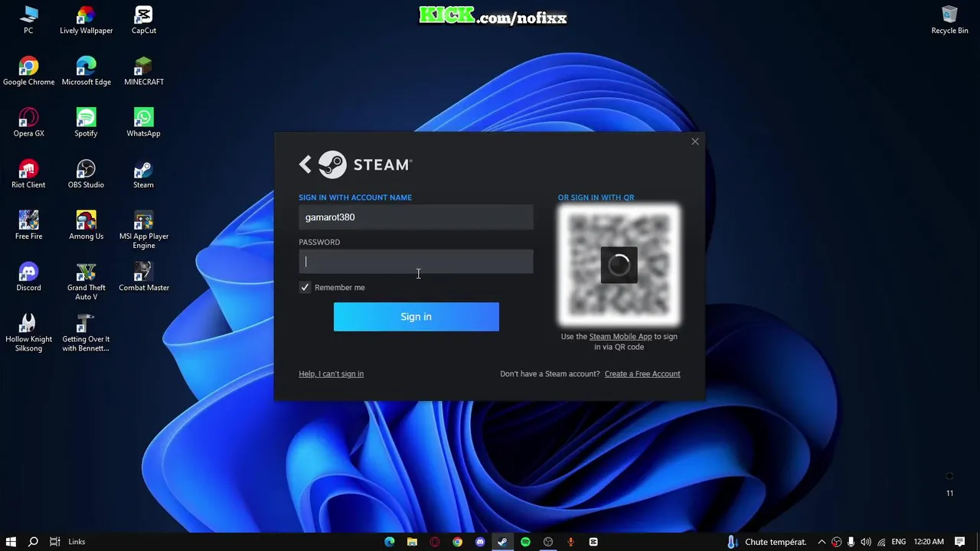Viewport: 980px width, 551px height.
Task: Open Microsoft Edge from the taskbar
Action: click(x=390, y=542)
